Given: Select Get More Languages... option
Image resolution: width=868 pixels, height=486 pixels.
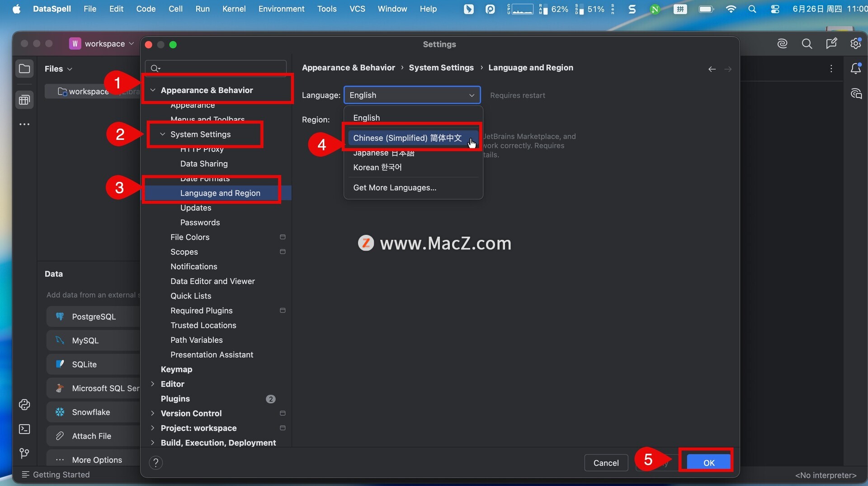Looking at the screenshot, I should (413, 187).
